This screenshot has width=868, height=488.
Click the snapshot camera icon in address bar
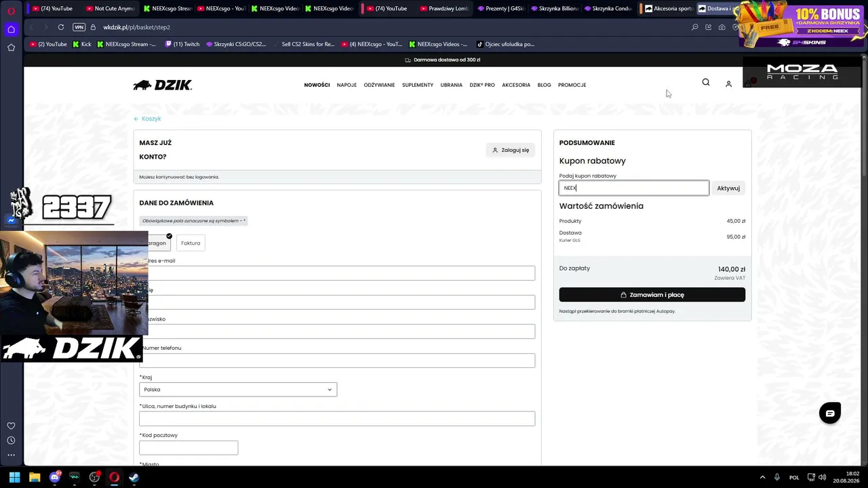click(x=722, y=27)
